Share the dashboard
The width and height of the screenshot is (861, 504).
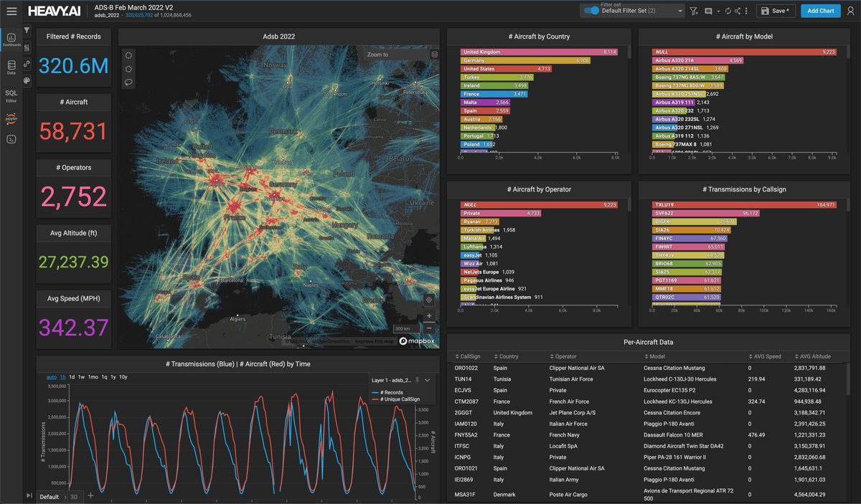(738, 11)
